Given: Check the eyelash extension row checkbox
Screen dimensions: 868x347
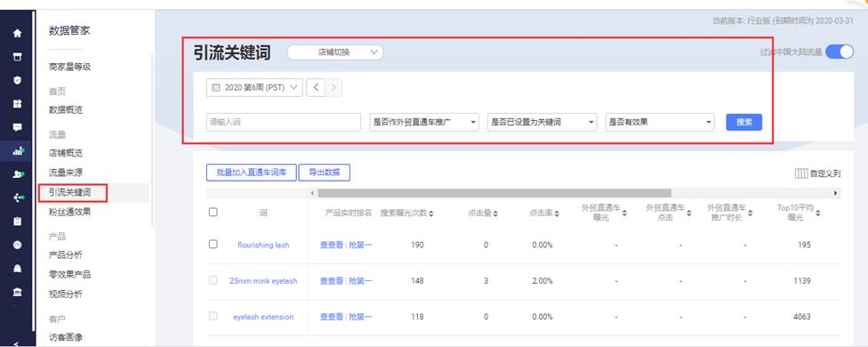Looking at the screenshot, I should click(213, 316).
